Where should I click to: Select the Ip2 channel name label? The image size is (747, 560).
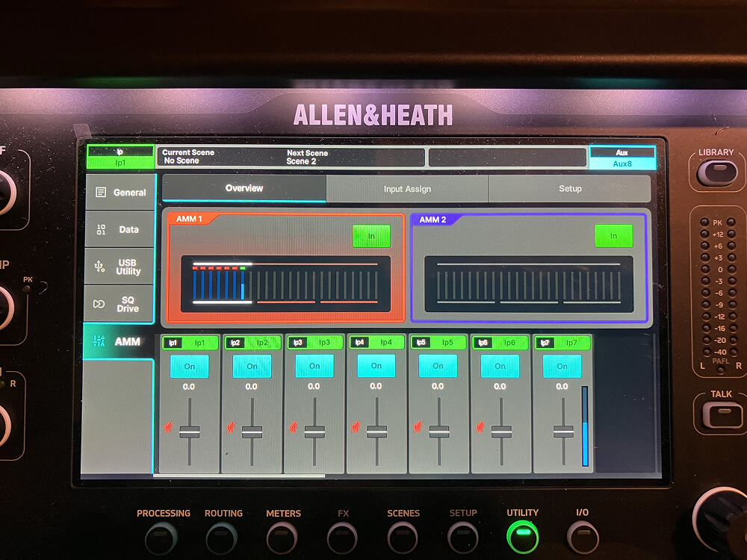(252, 343)
